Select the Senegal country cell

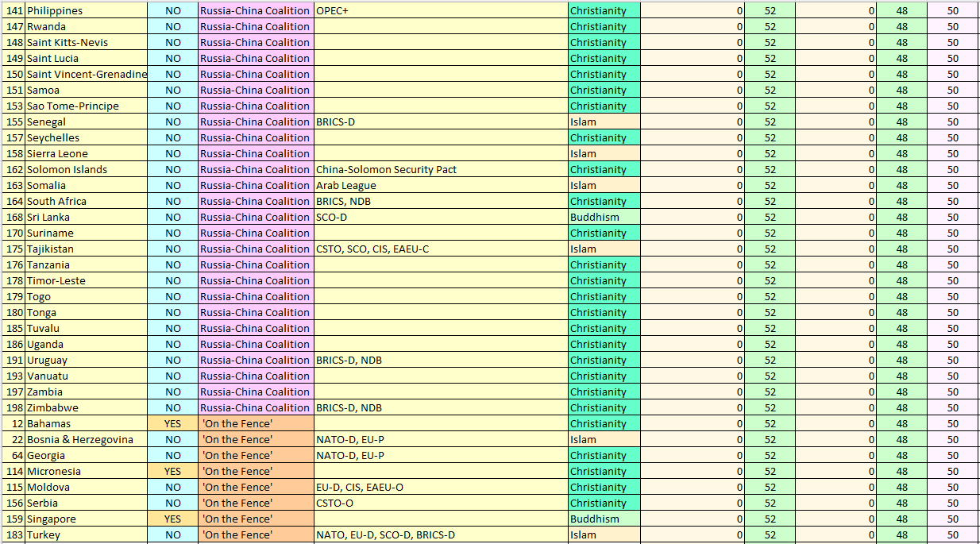coord(87,122)
